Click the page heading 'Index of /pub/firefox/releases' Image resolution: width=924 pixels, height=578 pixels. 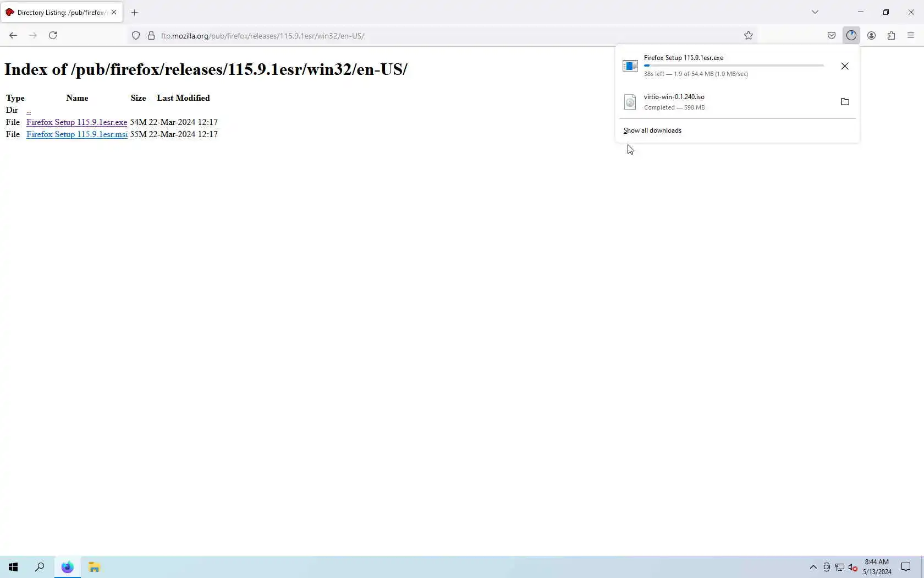pos(206,69)
